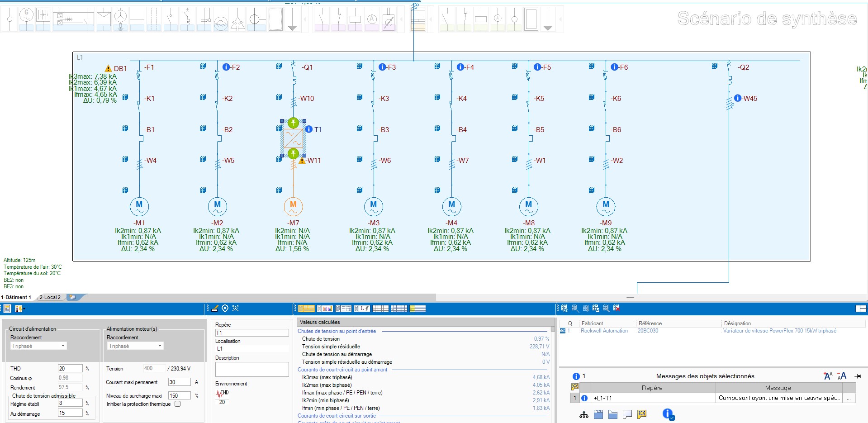Open the catalog toolbar's red delete icon
The image size is (868, 423).
[617, 308]
